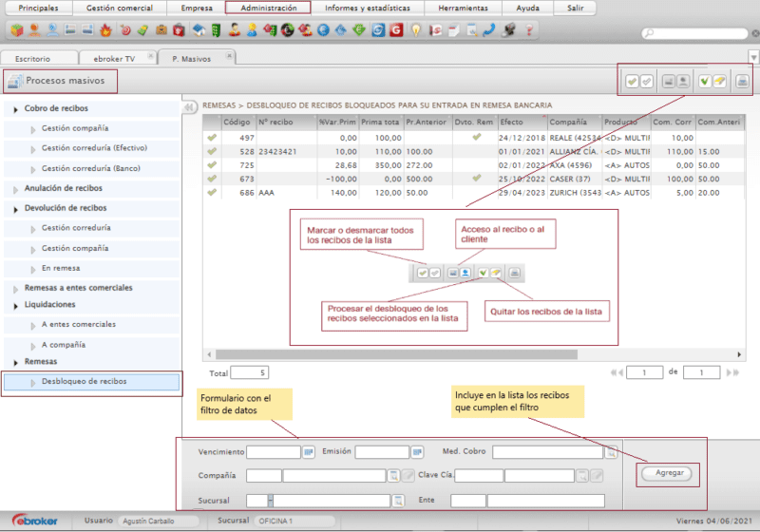The height and width of the screenshot is (532, 760).
Task: Collapse the Liquidaciones tree node
Action: (x=15, y=306)
